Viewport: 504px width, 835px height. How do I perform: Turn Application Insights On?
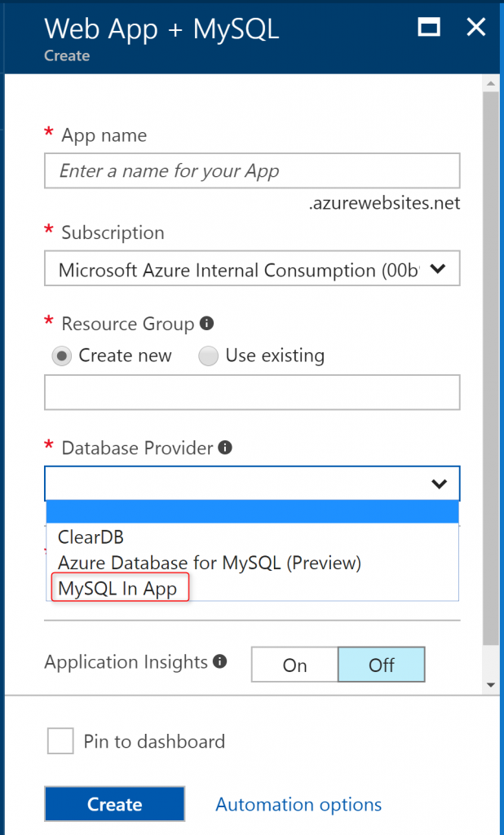pyautogui.click(x=294, y=664)
